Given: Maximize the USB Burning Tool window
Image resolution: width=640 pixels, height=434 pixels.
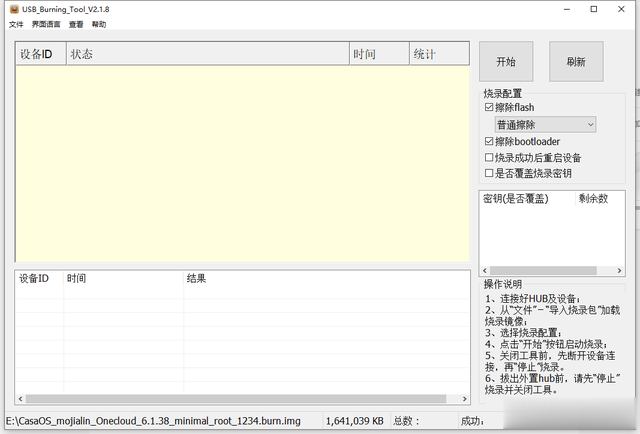Looking at the screenshot, I should click(594, 9).
